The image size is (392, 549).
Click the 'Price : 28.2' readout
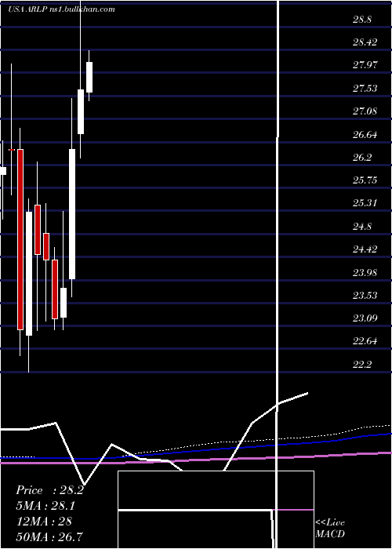tap(49, 490)
